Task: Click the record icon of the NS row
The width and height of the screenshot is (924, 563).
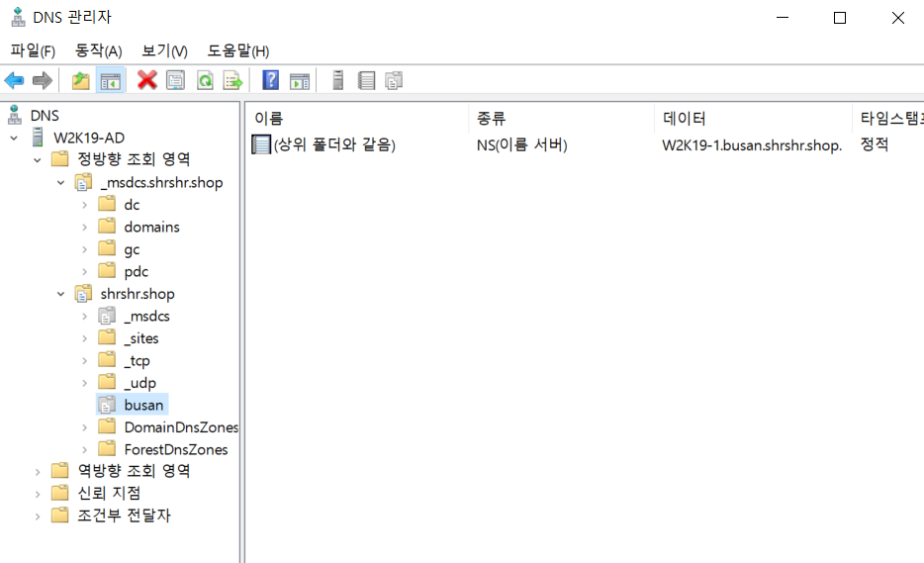Action: click(260, 144)
